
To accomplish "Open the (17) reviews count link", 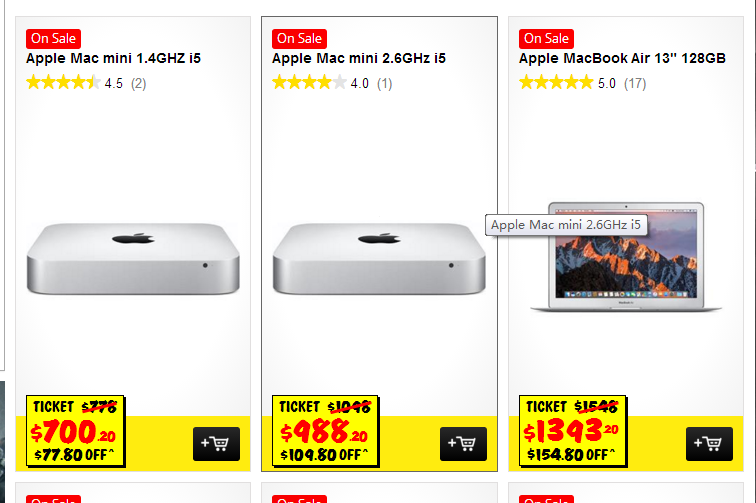I will click(x=635, y=83).
